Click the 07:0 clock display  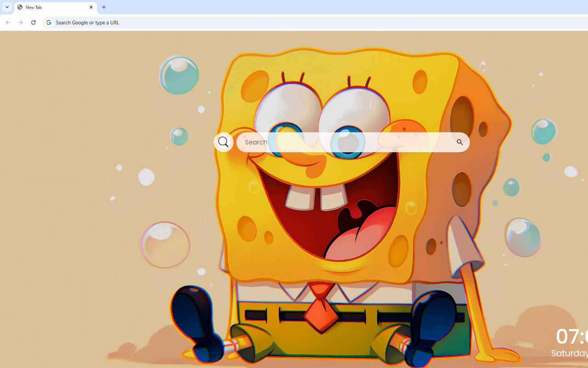(570, 337)
